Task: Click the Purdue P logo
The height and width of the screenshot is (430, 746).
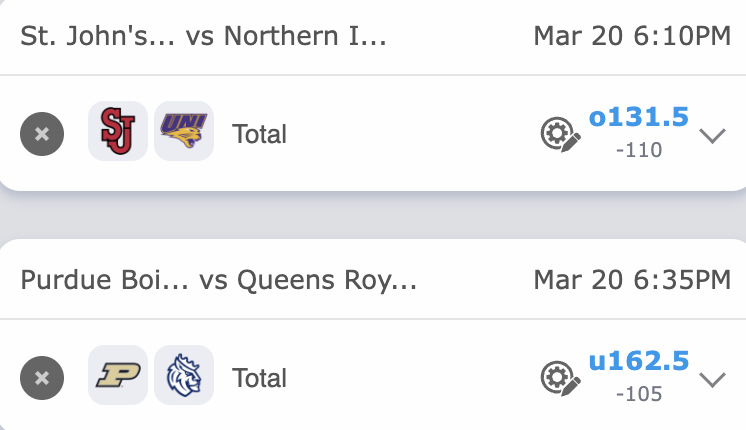Action: (117, 375)
